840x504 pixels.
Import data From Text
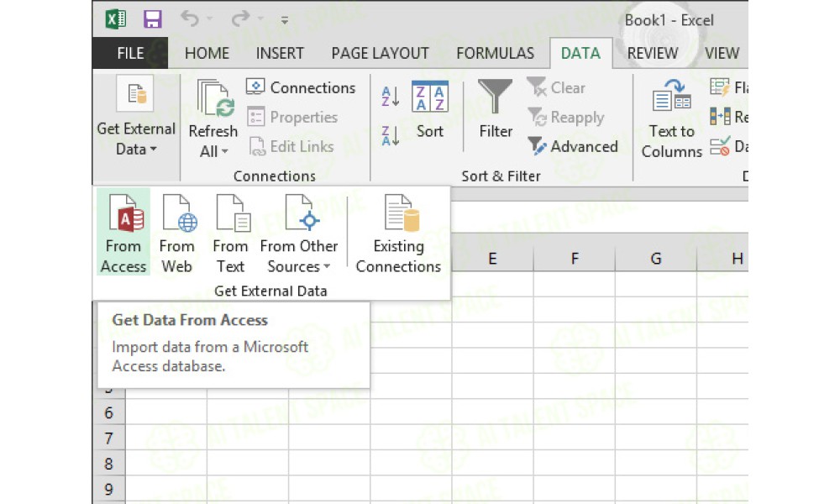point(230,232)
